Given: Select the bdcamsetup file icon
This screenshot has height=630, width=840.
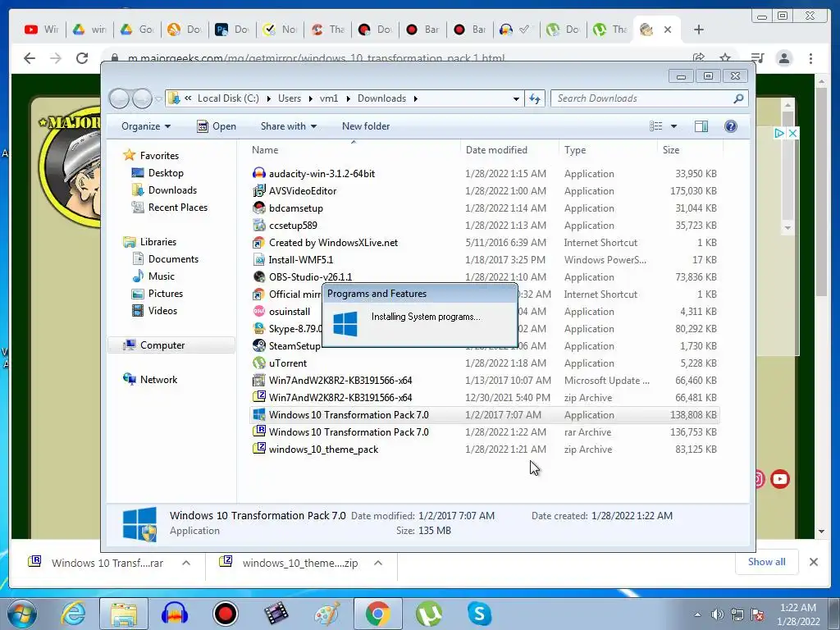Looking at the screenshot, I should [x=258, y=208].
